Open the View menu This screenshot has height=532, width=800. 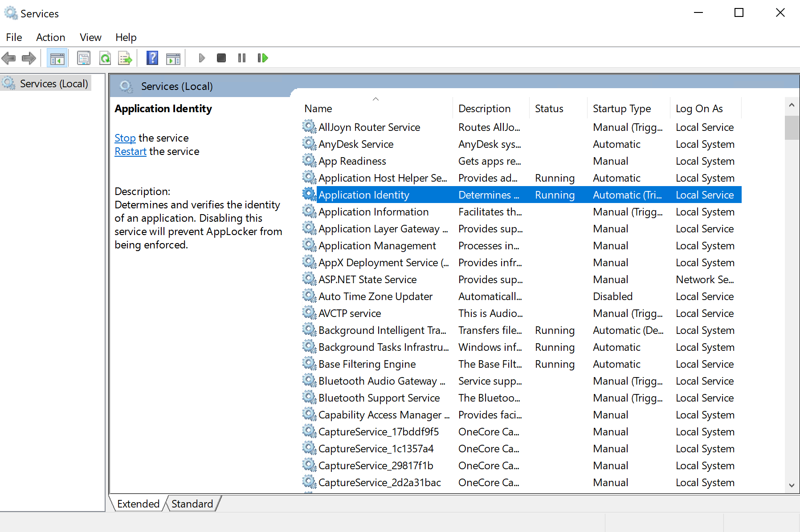(90, 37)
